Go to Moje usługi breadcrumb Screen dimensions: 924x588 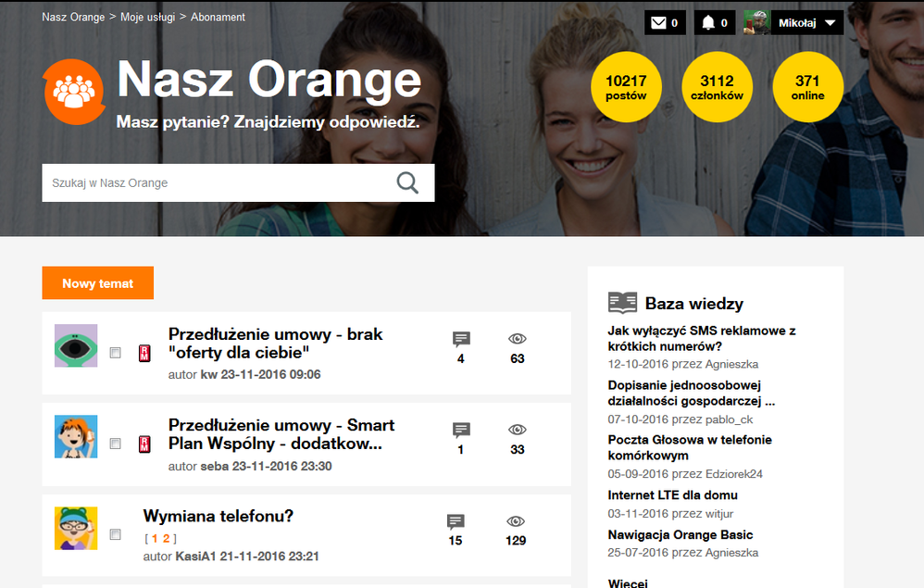pyautogui.click(x=148, y=17)
